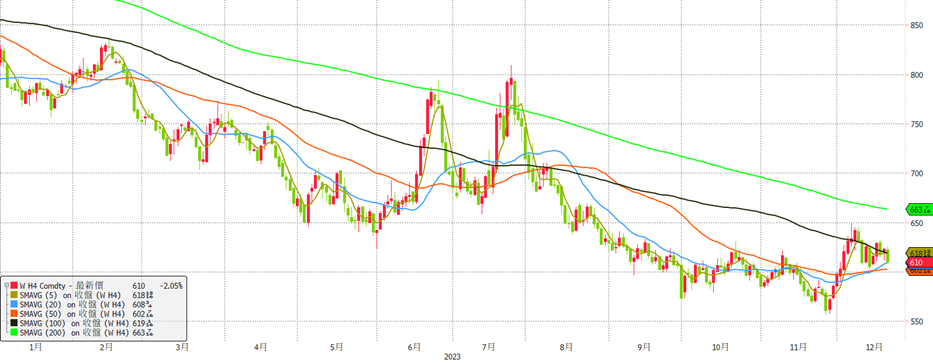The height and width of the screenshot is (363, 933).
Task: Select the SMAVG (50) legend entry text
Action: coord(73,314)
